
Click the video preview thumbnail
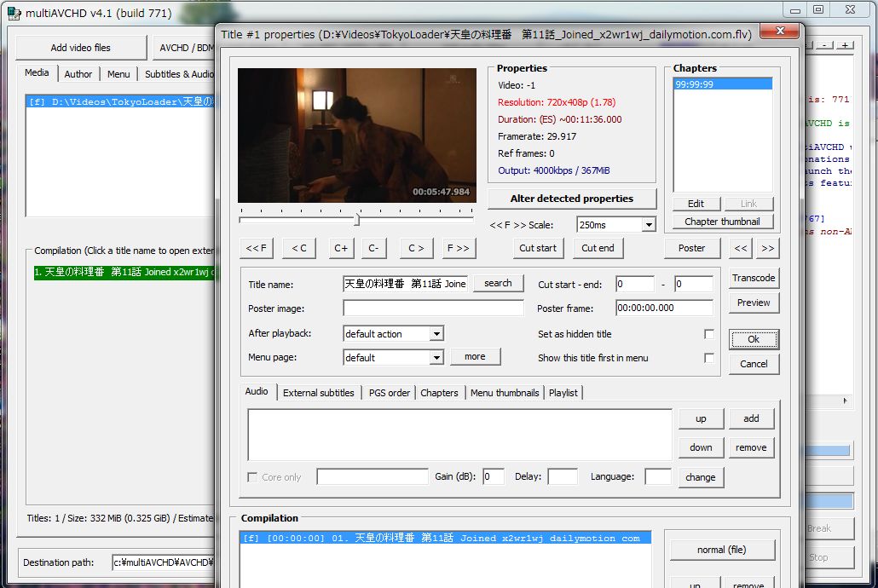point(356,135)
